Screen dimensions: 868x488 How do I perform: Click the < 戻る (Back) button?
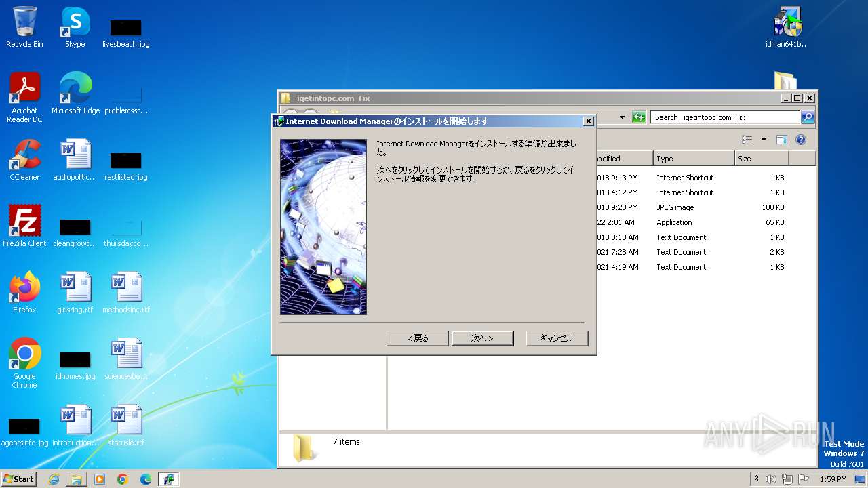(x=417, y=338)
